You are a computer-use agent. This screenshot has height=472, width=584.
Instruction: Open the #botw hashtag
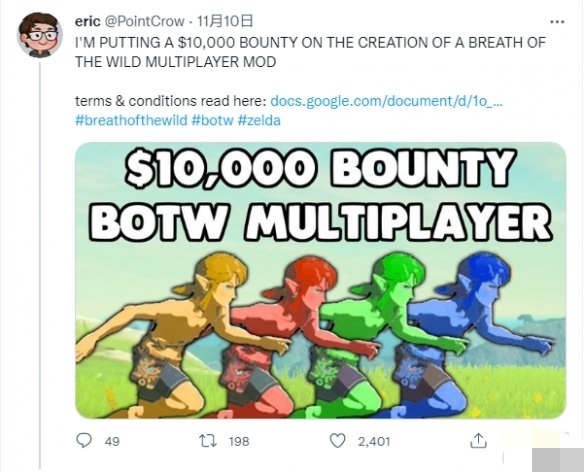[x=212, y=120]
